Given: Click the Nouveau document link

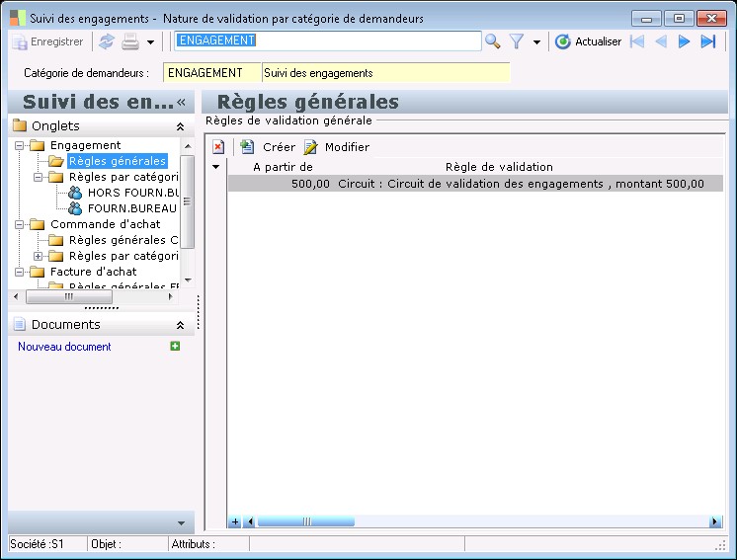Looking at the screenshot, I should click(x=64, y=347).
